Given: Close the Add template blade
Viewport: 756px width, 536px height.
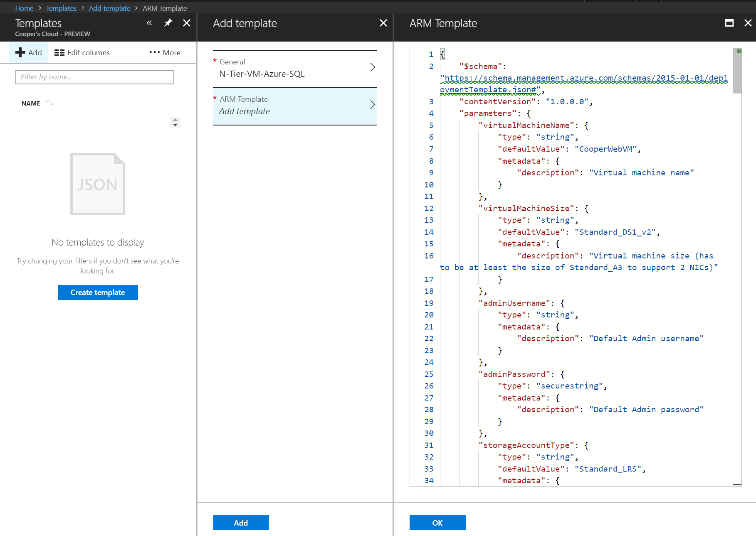Looking at the screenshot, I should click(383, 23).
